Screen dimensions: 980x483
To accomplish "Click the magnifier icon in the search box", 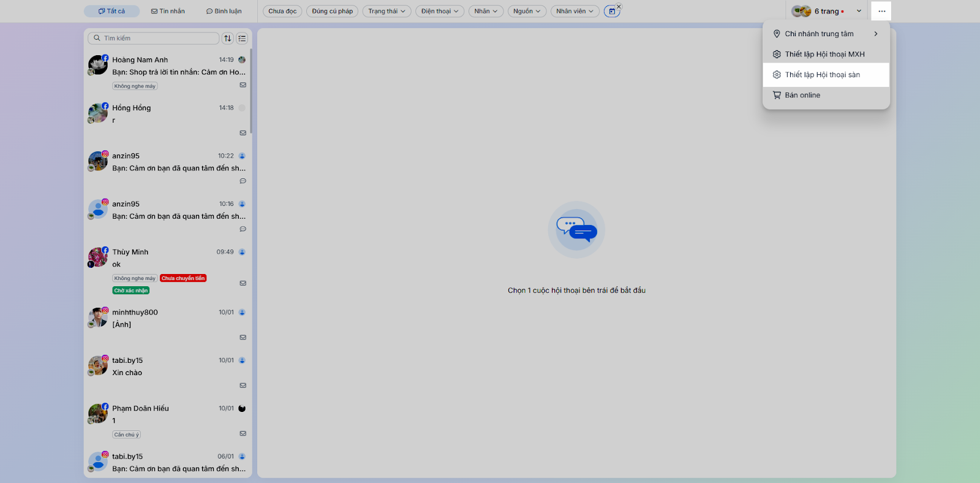I will tap(97, 38).
